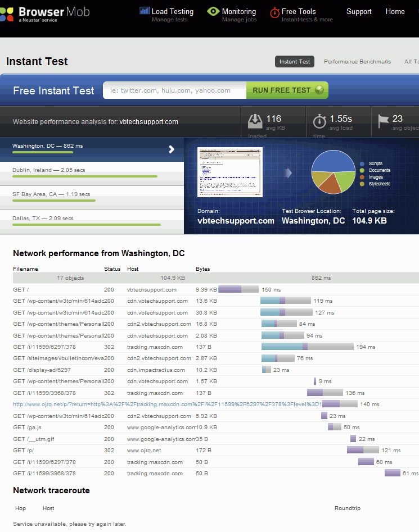Click the 150 ms timing bar
The height and width of the screenshot is (532, 419).
[x=238, y=289]
